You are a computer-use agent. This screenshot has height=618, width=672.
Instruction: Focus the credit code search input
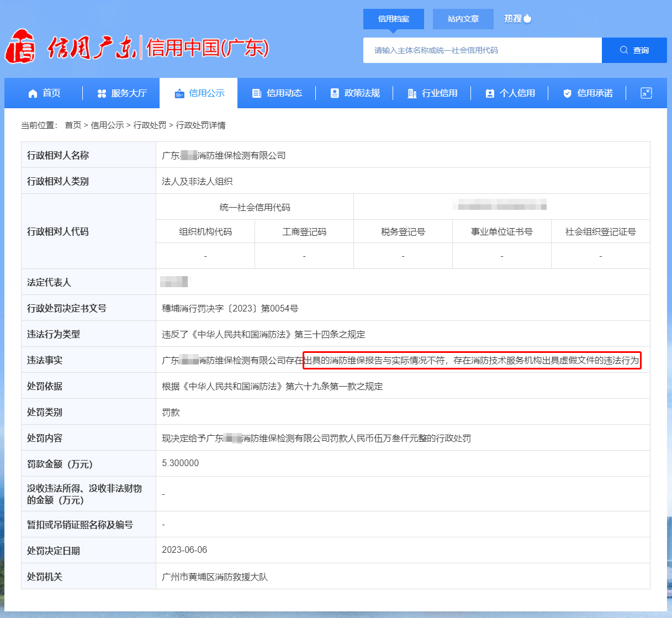pos(482,50)
